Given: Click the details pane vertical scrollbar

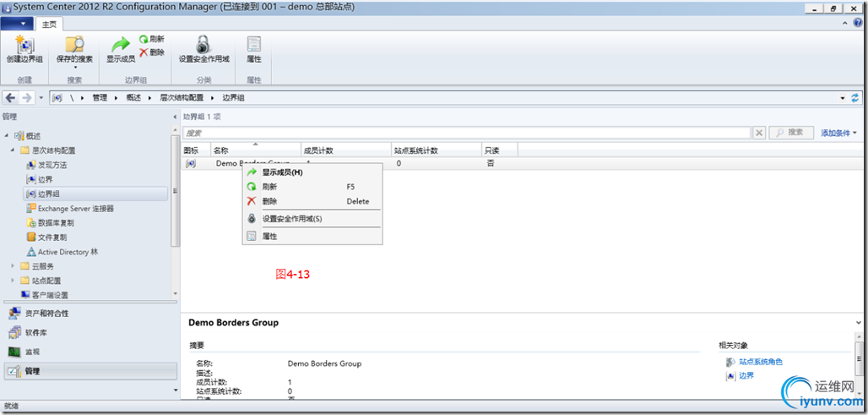Looking at the screenshot, I should [x=858, y=360].
